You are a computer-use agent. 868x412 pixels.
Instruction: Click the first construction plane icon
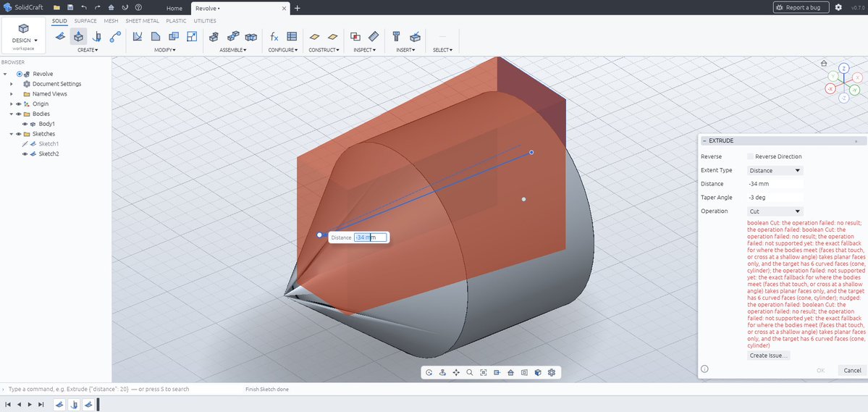(314, 36)
